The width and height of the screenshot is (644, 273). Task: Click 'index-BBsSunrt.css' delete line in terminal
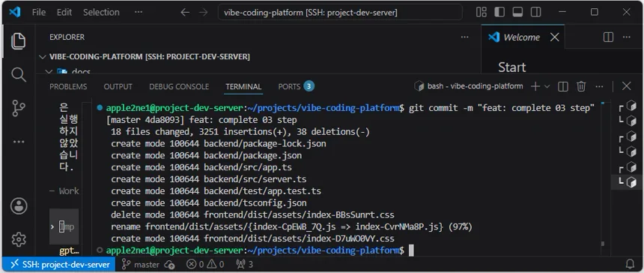pos(252,215)
